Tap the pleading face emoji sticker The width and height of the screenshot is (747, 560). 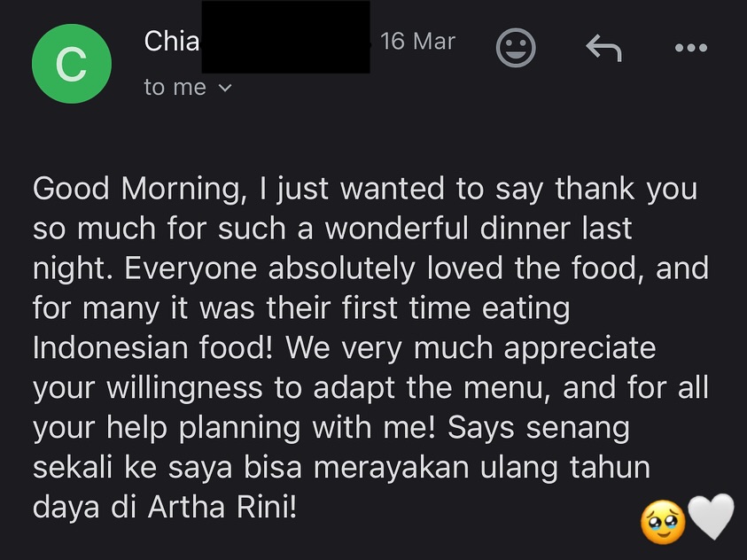coord(663,523)
